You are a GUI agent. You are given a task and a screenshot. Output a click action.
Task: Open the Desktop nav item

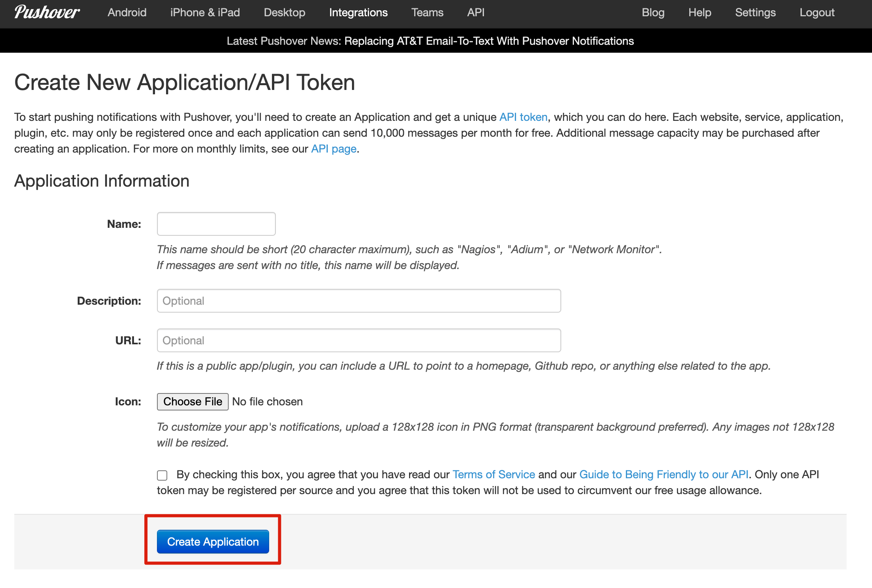coord(285,12)
